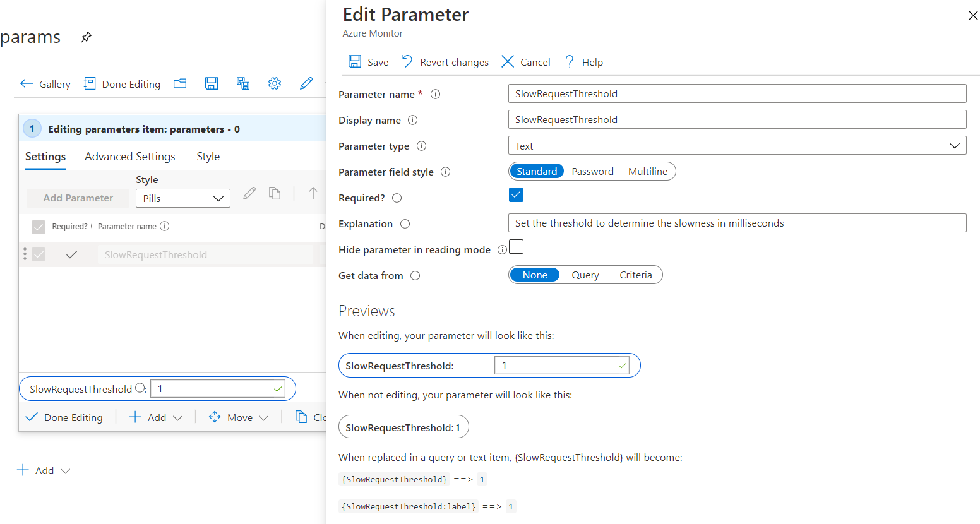Open the workbook settings gear icon
Screen dimensions: 980x524
coord(275,83)
